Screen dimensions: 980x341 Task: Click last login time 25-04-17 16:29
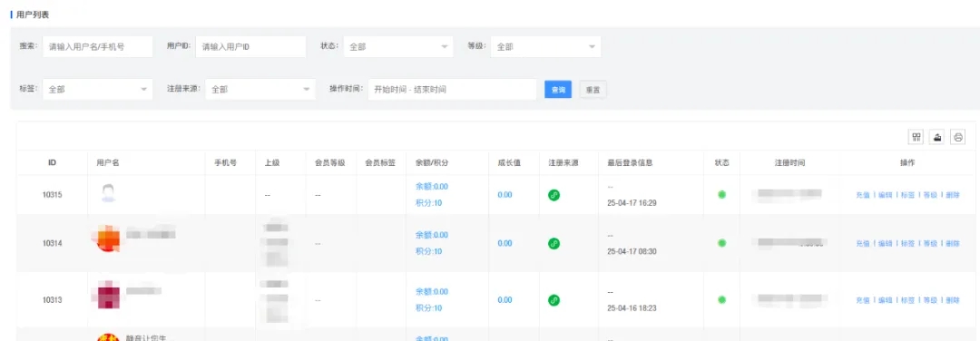(632, 203)
